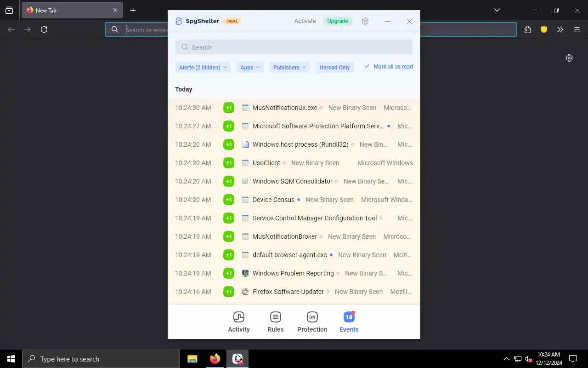
Task: Open Windows Start menu
Action: [x=11, y=359]
